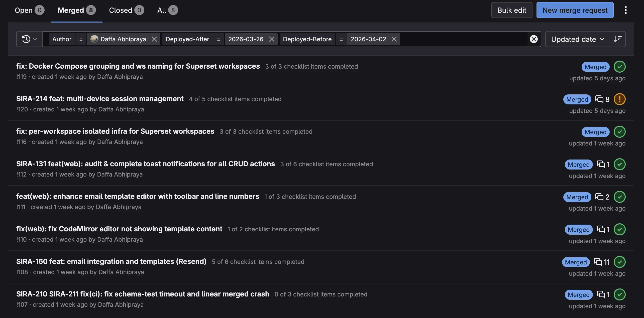
Task: Open the recent searches history dropdown
Action: (29, 39)
